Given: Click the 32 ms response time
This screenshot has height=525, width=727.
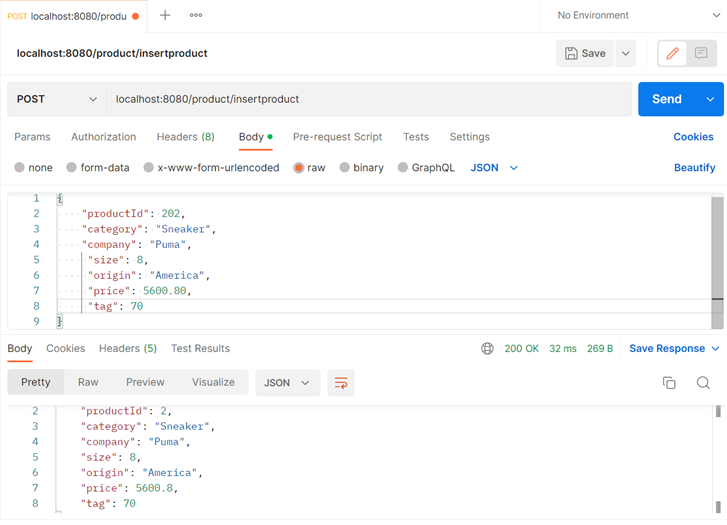Looking at the screenshot, I should [563, 348].
